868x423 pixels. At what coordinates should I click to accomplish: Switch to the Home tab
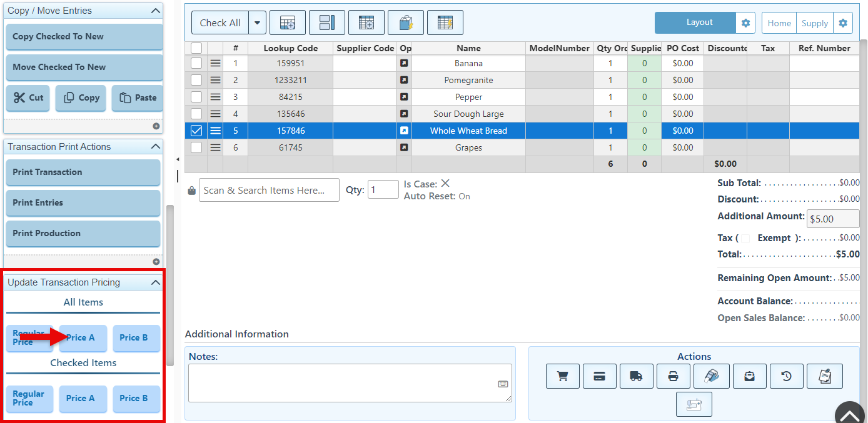coord(779,23)
